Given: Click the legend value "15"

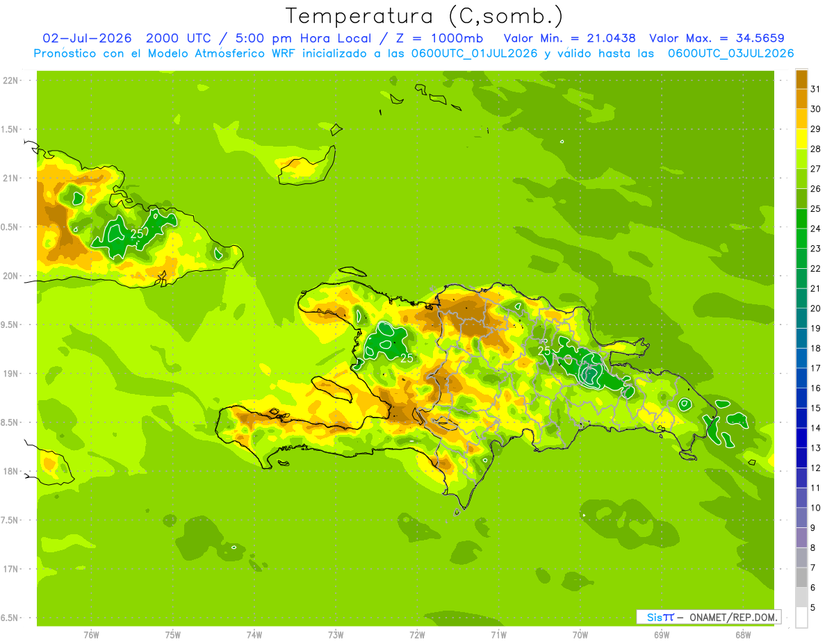Looking at the screenshot, I should [816, 408].
